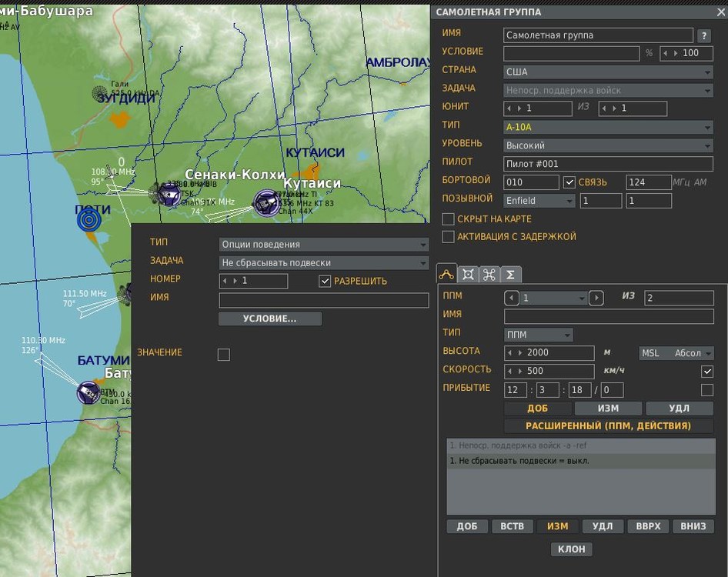This screenshot has width=728, height=577.
Task: Click the Batumi airfield icon on map
Action: pos(88,392)
